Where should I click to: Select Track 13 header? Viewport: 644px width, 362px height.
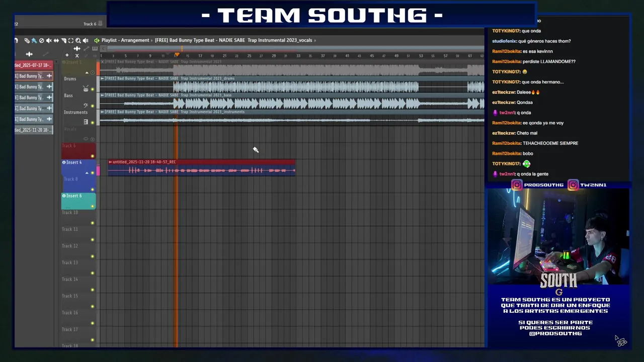pos(78,267)
